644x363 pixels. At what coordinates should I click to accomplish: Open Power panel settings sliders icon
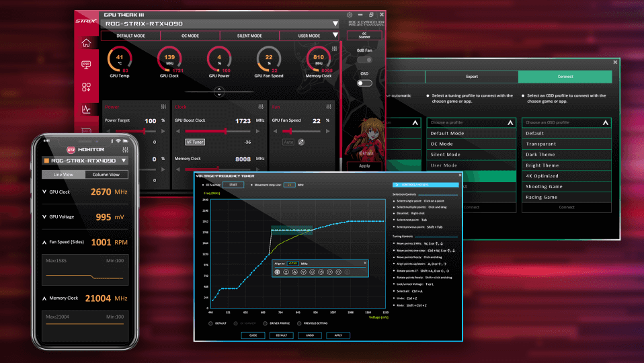[x=163, y=106]
